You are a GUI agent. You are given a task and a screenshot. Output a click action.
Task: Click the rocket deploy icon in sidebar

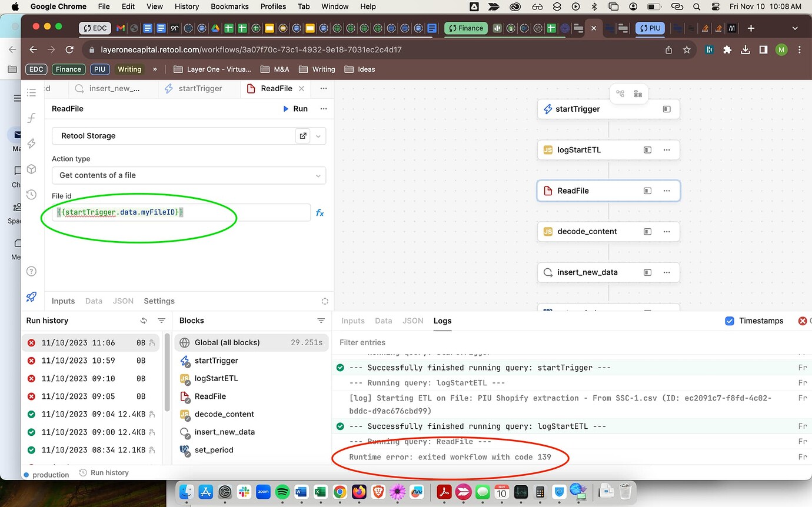[x=32, y=297]
